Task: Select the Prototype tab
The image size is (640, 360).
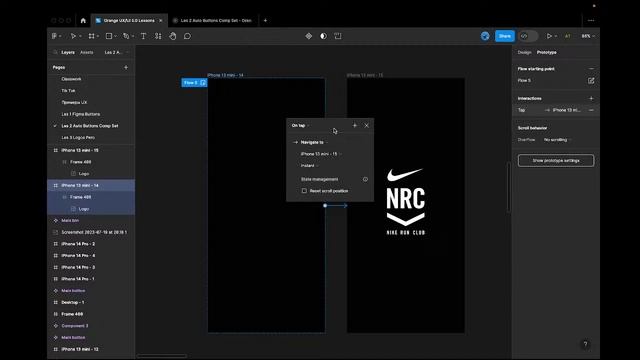Action: (547, 52)
